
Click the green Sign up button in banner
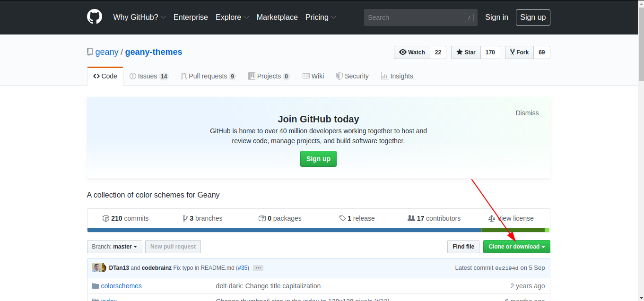click(x=318, y=159)
